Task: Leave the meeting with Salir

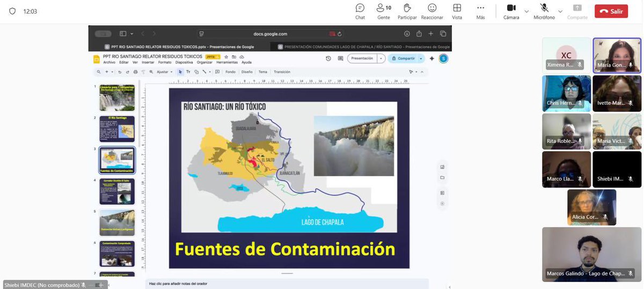Action: (x=611, y=11)
